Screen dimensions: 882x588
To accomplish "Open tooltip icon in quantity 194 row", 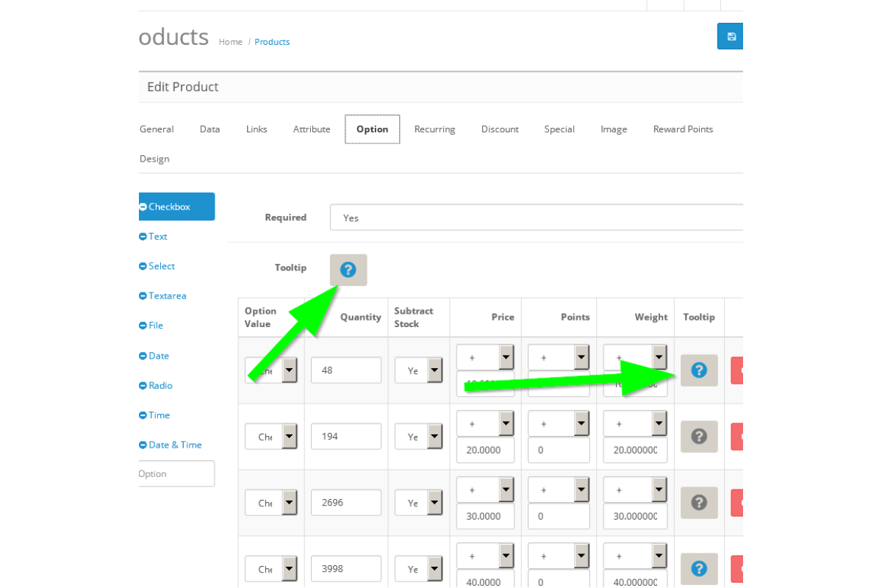I will pos(699,437).
